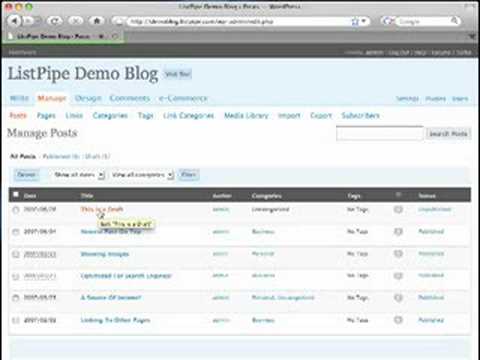Open the Categories submenu
The image size is (480, 360).
pyautogui.click(x=110, y=116)
